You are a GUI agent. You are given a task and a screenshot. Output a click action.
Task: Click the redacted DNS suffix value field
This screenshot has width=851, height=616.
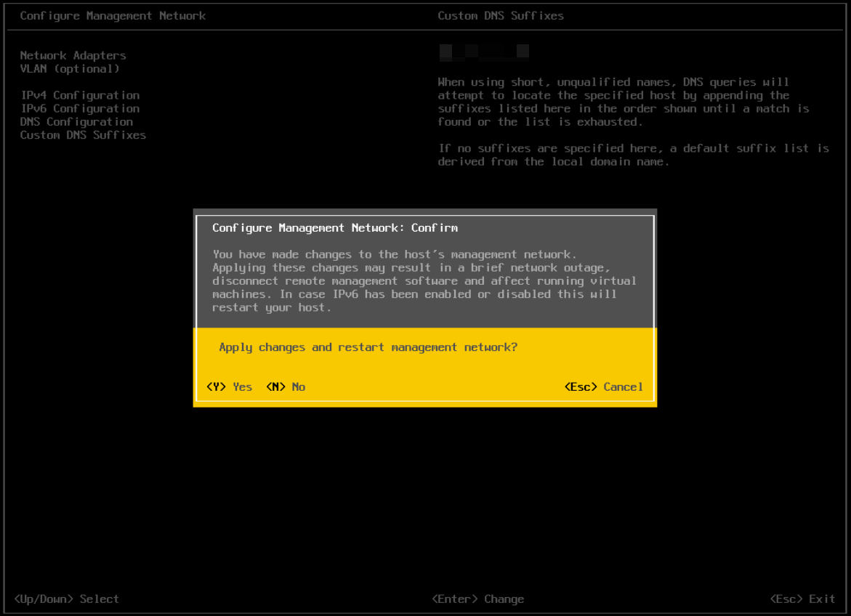(x=483, y=52)
